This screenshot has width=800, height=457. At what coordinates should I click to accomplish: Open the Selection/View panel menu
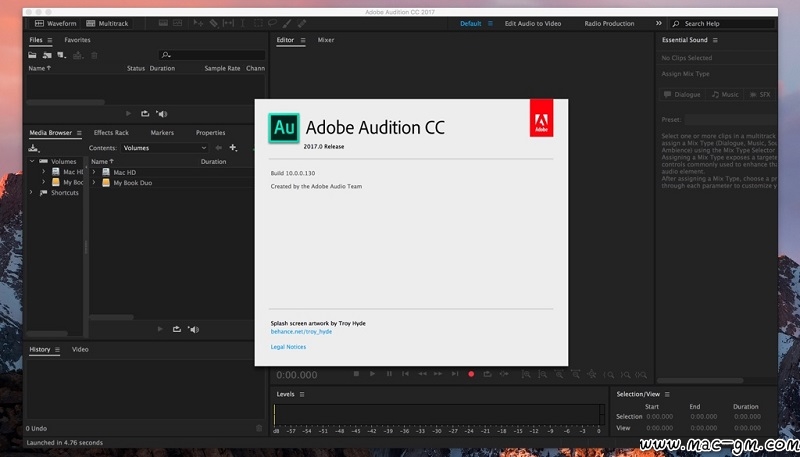tap(667, 394)
